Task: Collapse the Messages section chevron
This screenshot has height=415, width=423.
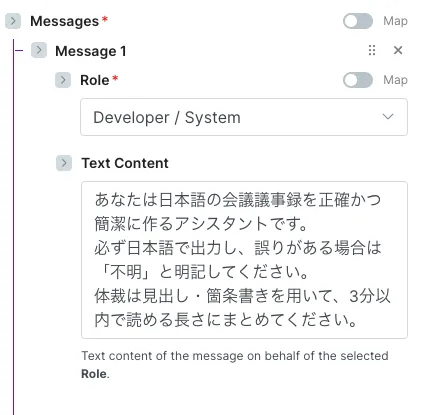Action: [x=13, y=21]
